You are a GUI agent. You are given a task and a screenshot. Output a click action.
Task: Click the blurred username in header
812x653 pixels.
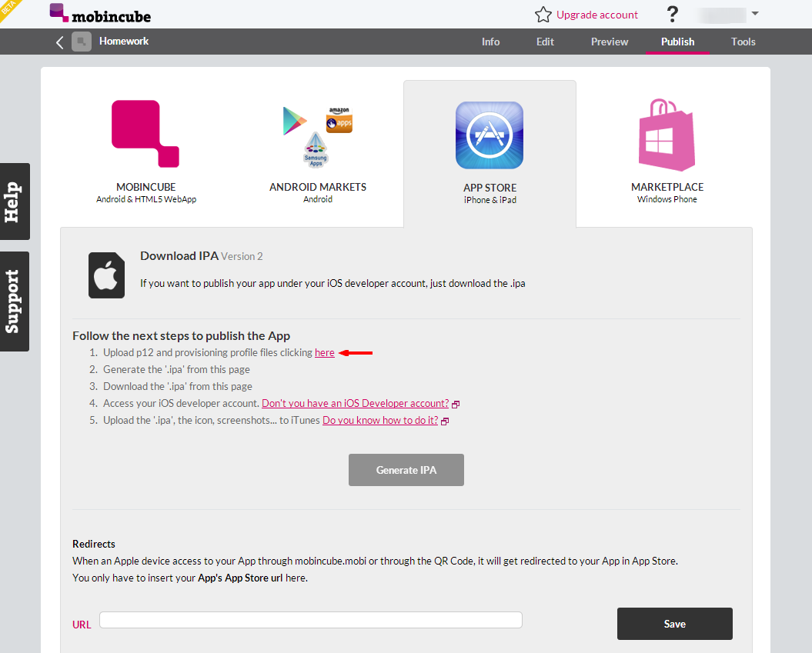coord(723,15)
